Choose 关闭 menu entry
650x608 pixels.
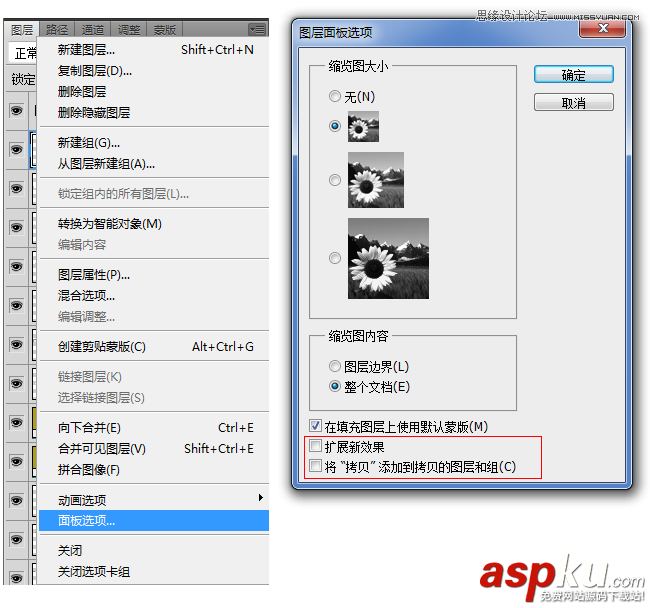click(154, 551)
